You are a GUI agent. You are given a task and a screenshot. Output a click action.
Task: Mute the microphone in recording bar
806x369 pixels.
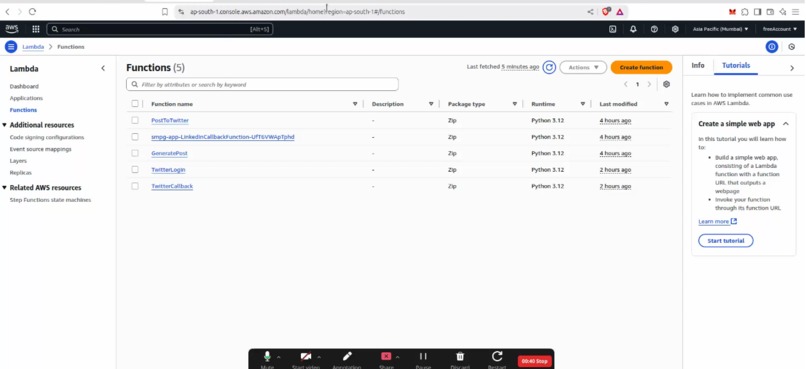267,358
